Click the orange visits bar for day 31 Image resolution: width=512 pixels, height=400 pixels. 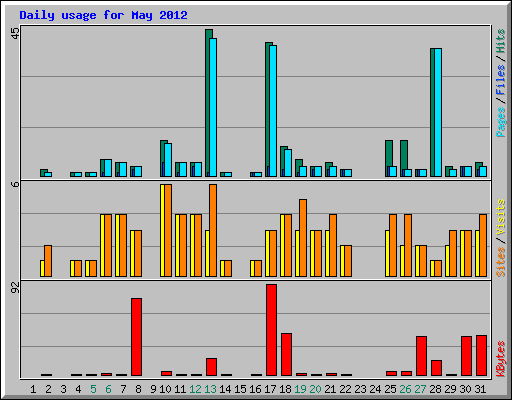(483, 245)
